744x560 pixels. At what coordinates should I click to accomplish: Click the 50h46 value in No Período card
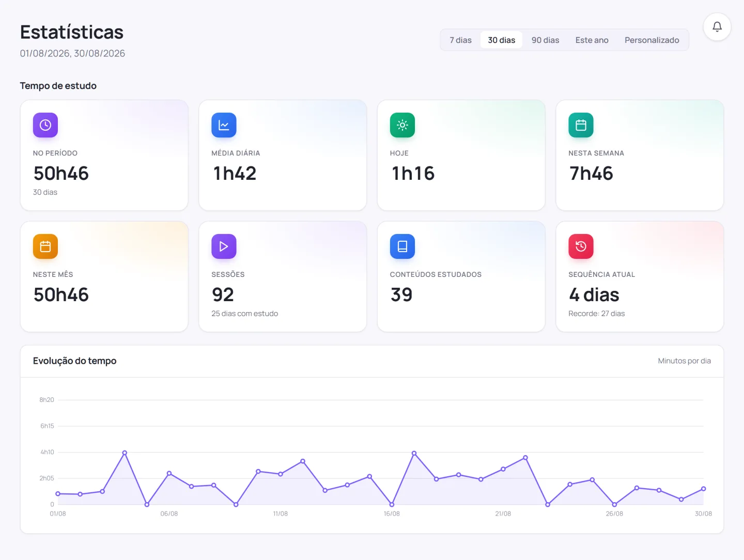pos(61,174)
